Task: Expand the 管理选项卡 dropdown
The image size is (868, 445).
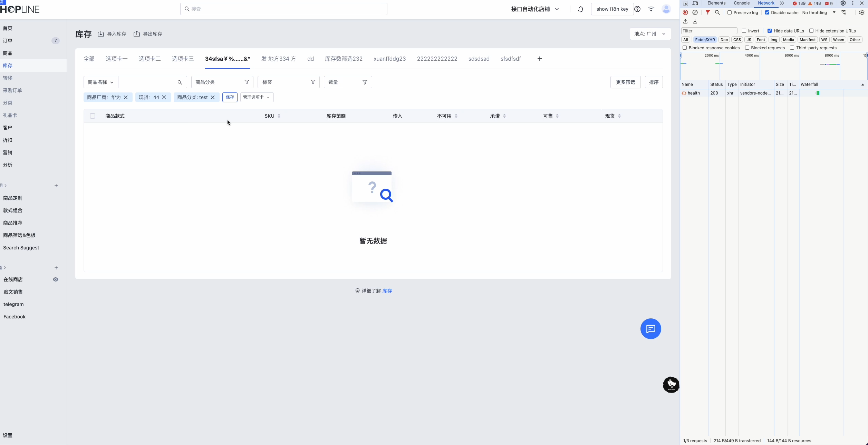Action: (x=257, y=97)
